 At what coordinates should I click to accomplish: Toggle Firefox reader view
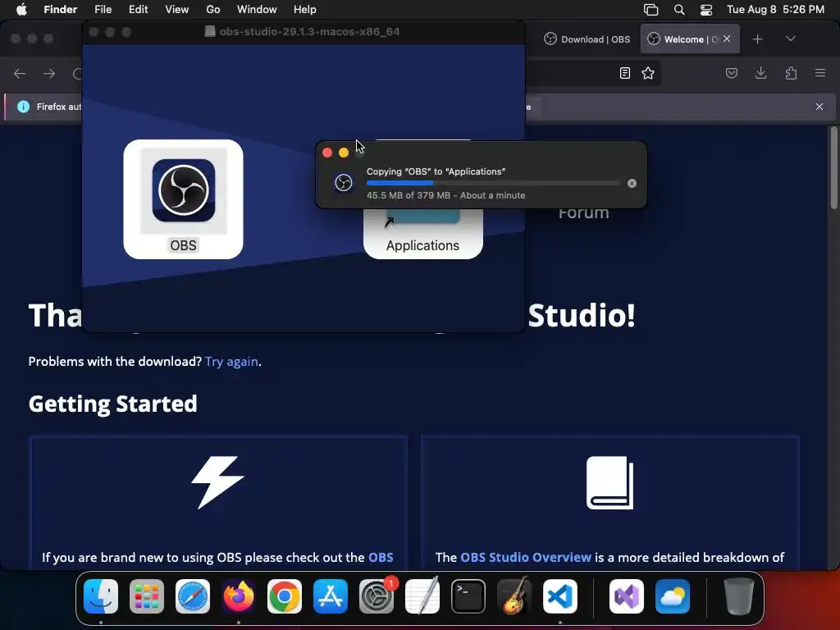[x=624, y=73]
